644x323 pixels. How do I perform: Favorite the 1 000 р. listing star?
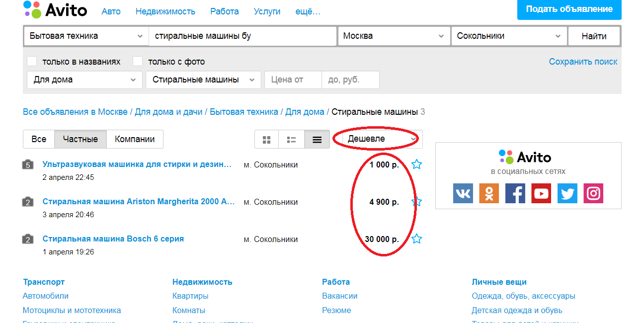click(x=417, y=164)
